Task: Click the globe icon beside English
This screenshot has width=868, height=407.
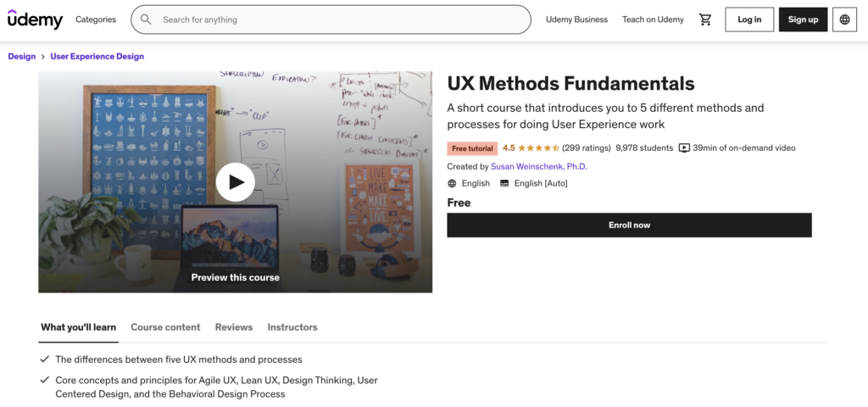Action: coord(452,183)
